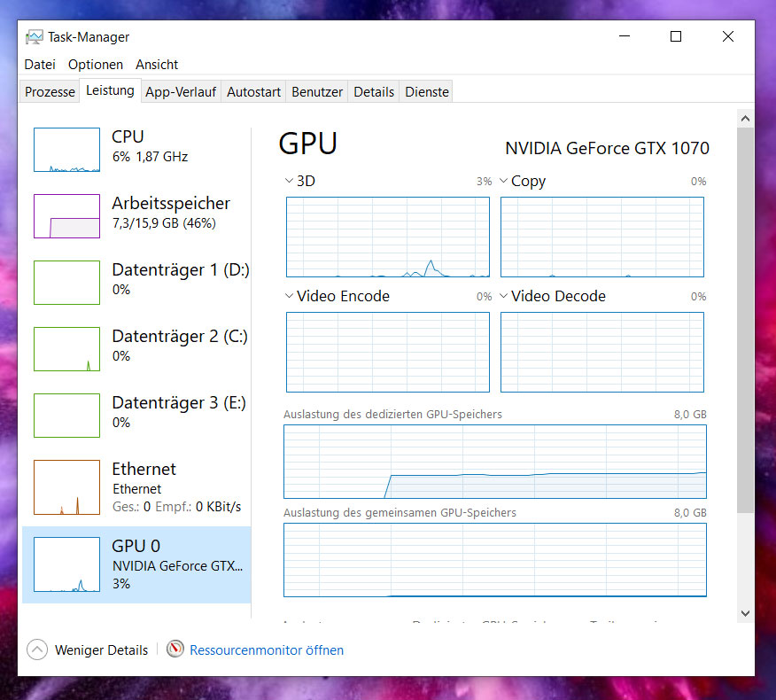Image resolution: width=776 pixels, height=700 pixels.
Task: Select the Datenträger 2 (C:) label
Action: click(x=180, y=337)
